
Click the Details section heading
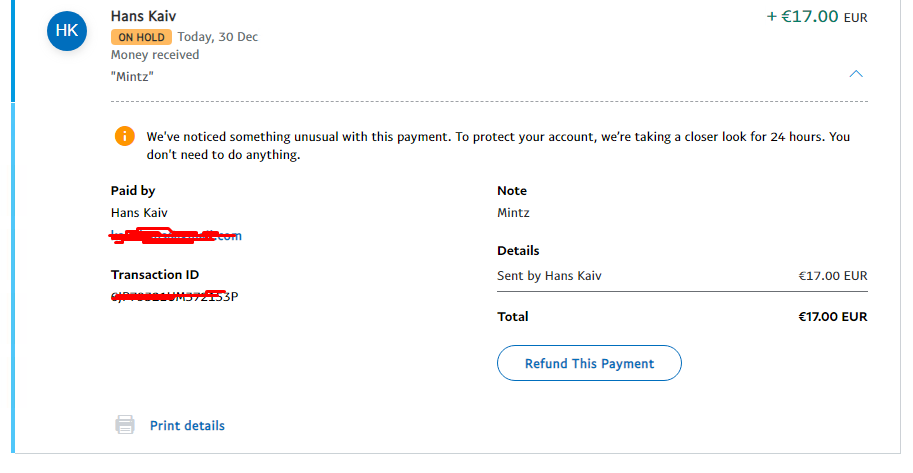click(518, 250)
